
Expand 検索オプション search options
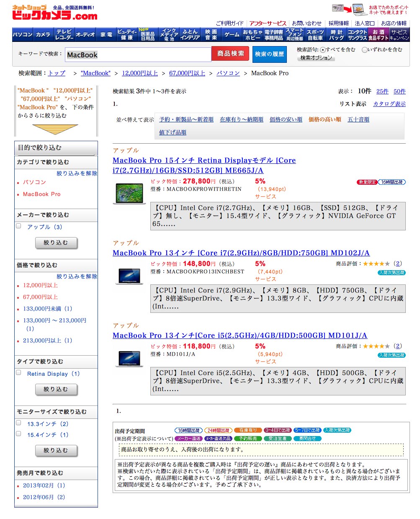point(316,58)
